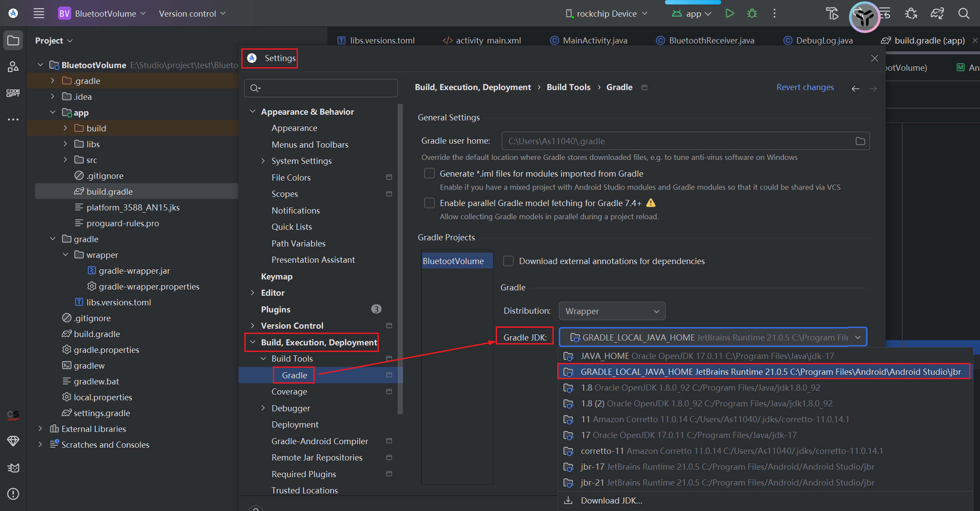This screenshot has width=980, height=511.
Task: Open gradle-wrapper.properties in the project tree
Action: pos(149,286)
